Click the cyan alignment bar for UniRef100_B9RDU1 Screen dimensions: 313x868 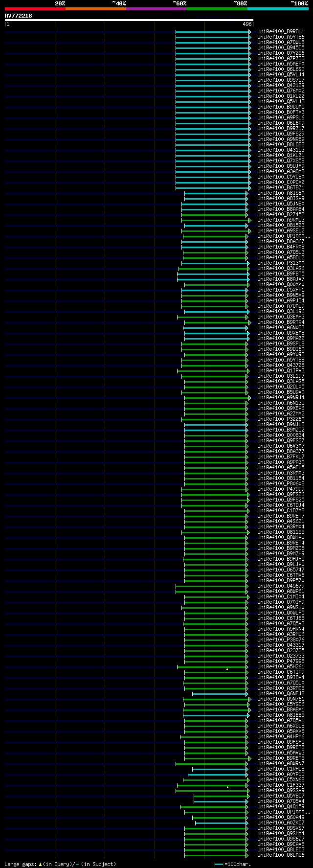coord(212,32)
